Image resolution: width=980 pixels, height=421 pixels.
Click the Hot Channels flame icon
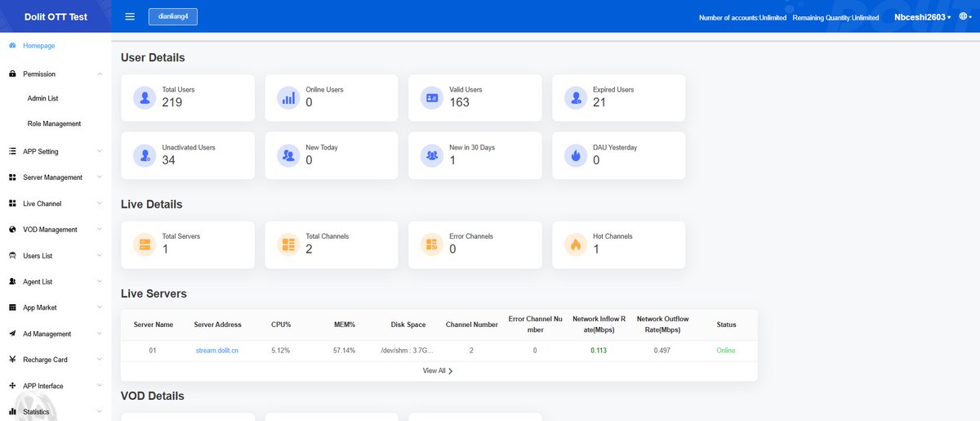click(576, 244)
